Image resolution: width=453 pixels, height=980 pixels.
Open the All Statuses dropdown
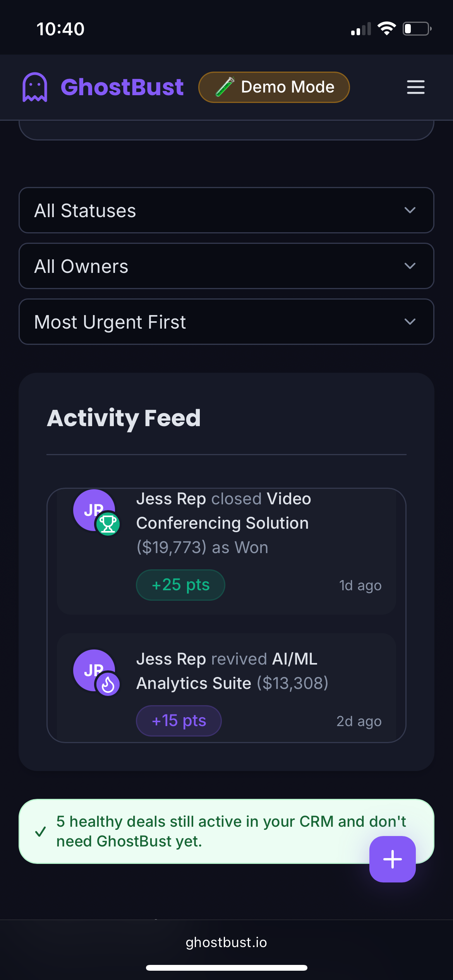coord(226,210)
